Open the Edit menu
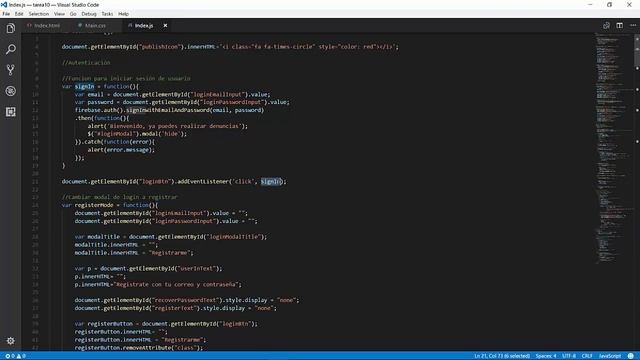Viewport: 640px width, 360px height. 19,14
